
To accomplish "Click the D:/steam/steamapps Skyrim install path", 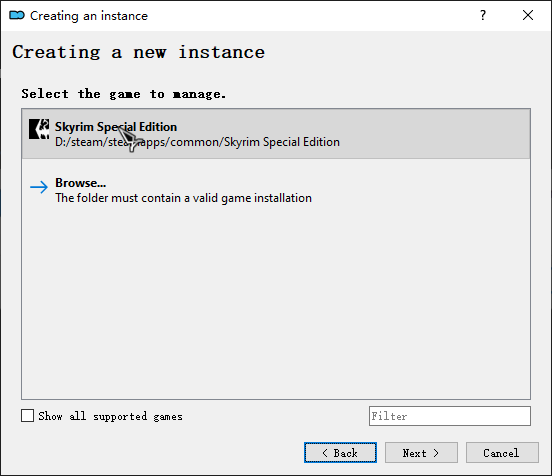I will [197, 142].
